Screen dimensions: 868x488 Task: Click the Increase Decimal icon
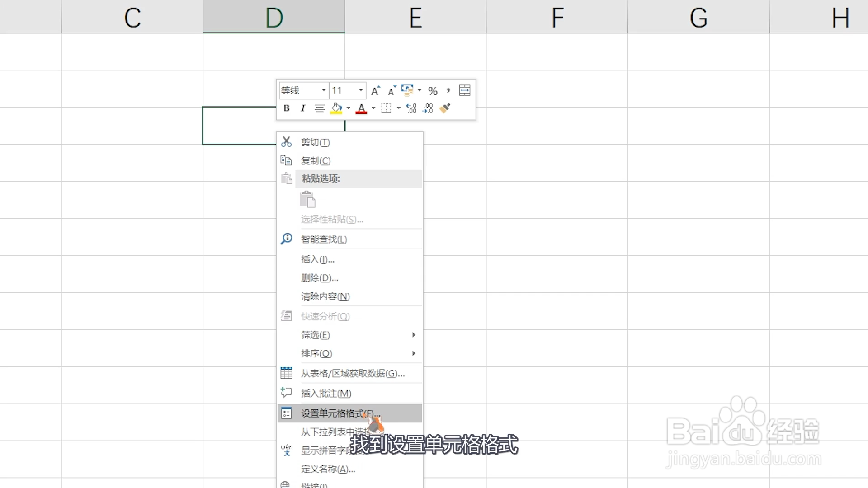point(411,108)
